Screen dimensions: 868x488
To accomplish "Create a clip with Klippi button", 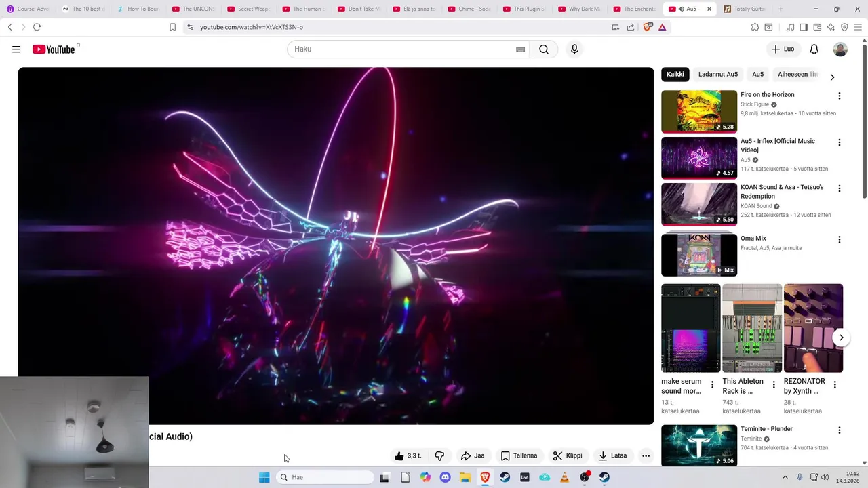I will click(568, 456).
